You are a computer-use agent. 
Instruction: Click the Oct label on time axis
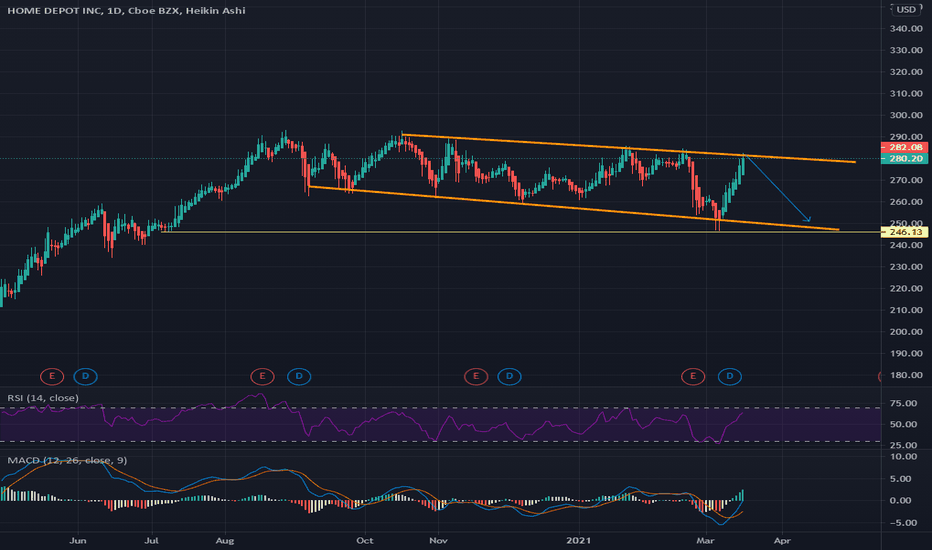pyautogui.click(x=364, y=540)
